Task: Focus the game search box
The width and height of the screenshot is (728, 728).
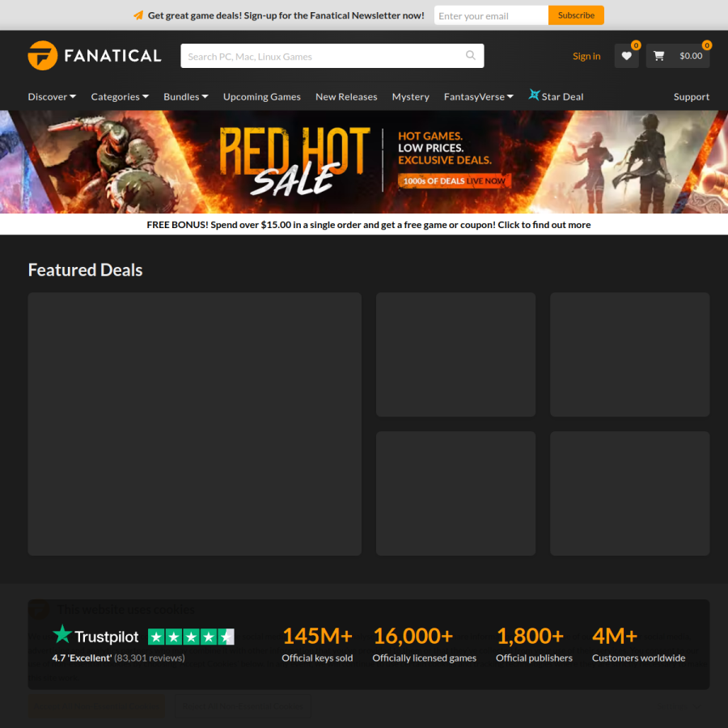Action: 332,56
